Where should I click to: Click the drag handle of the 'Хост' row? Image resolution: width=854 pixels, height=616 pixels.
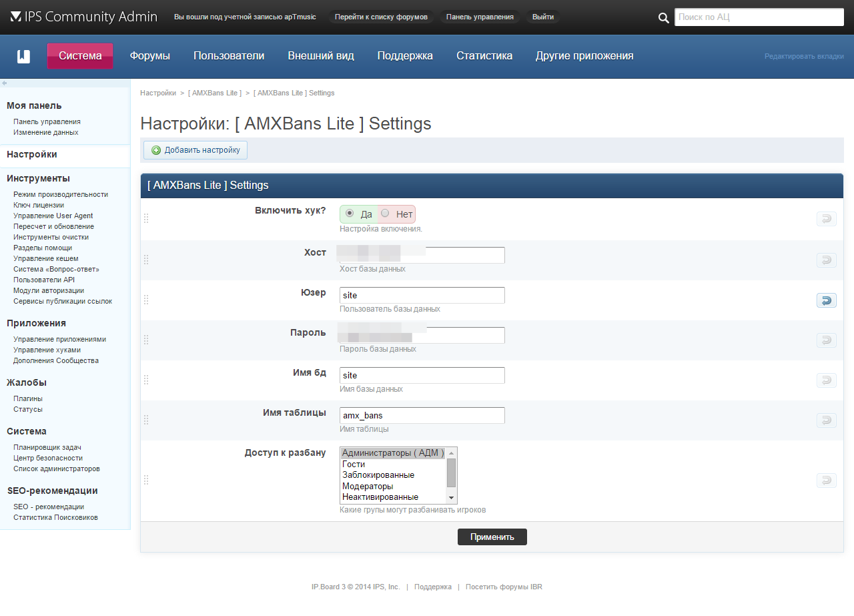[146, 260]
